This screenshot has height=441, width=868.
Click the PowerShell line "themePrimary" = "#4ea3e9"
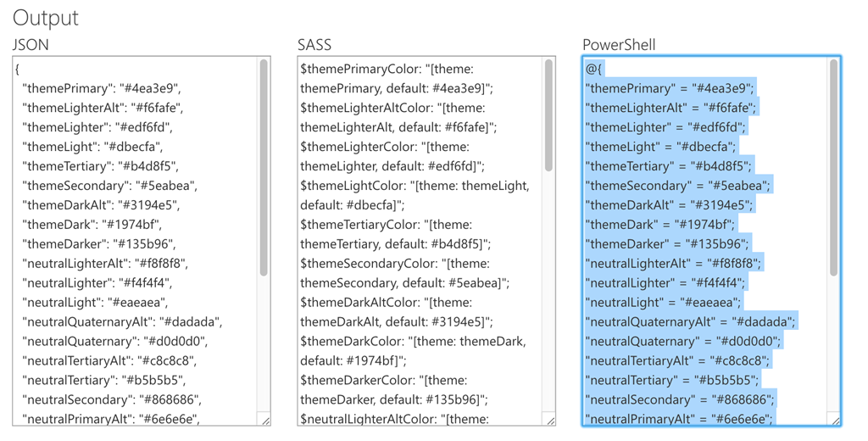pyautogui.click(x=670, y=89)
